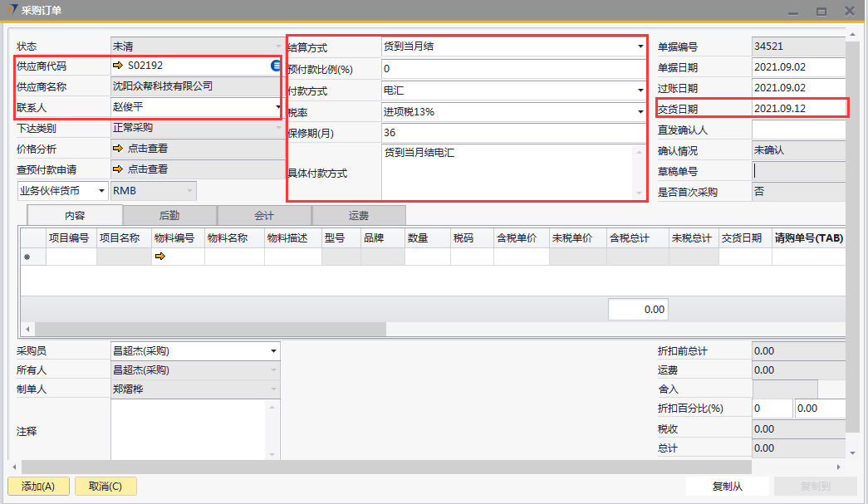
Task: Open the 结算方式 dropdown
Action: tap(640, 47)
